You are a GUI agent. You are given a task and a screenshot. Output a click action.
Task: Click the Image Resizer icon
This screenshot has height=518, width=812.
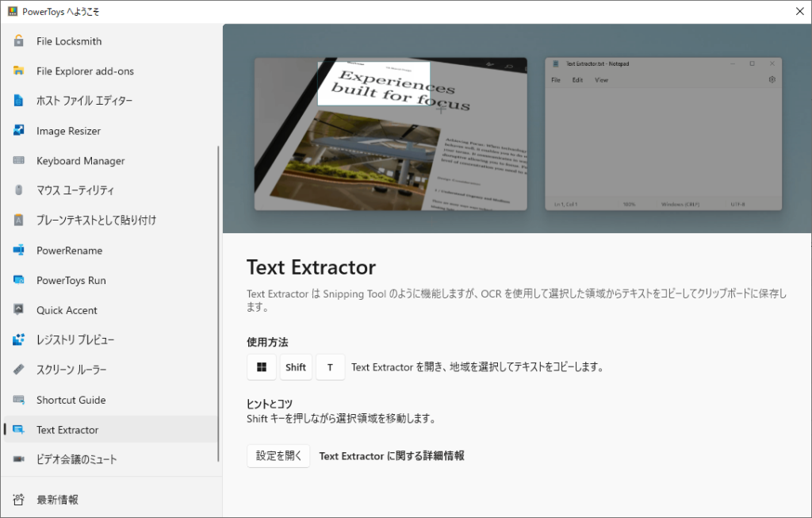click(x=19, y=131)
